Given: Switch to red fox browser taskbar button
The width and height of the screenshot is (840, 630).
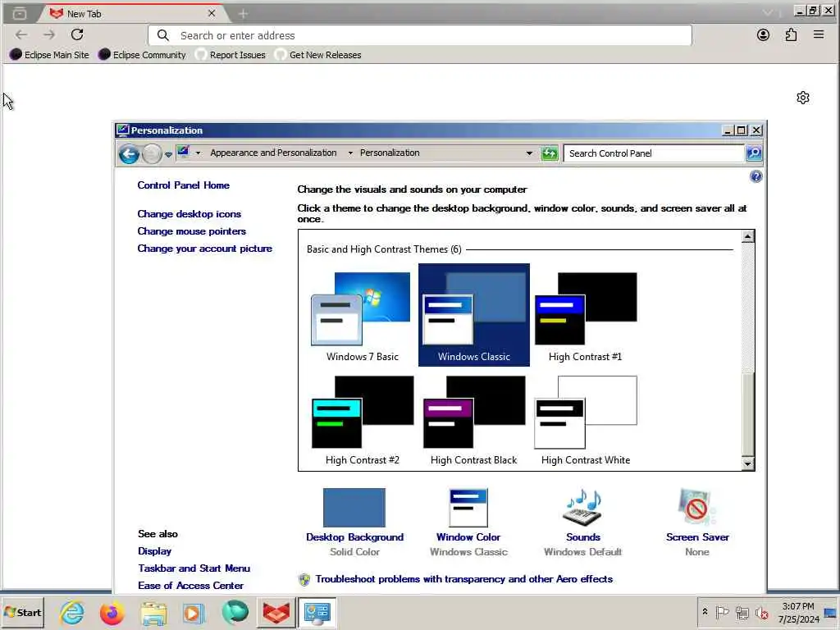Looking at the screenshot, I should (276, 613).
